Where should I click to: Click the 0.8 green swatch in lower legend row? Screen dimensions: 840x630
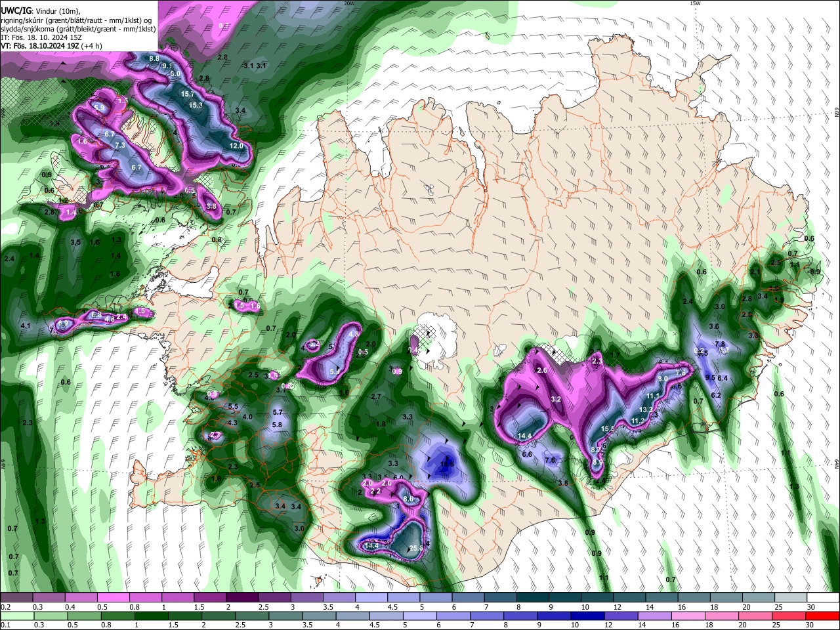(x=117, y=616)
